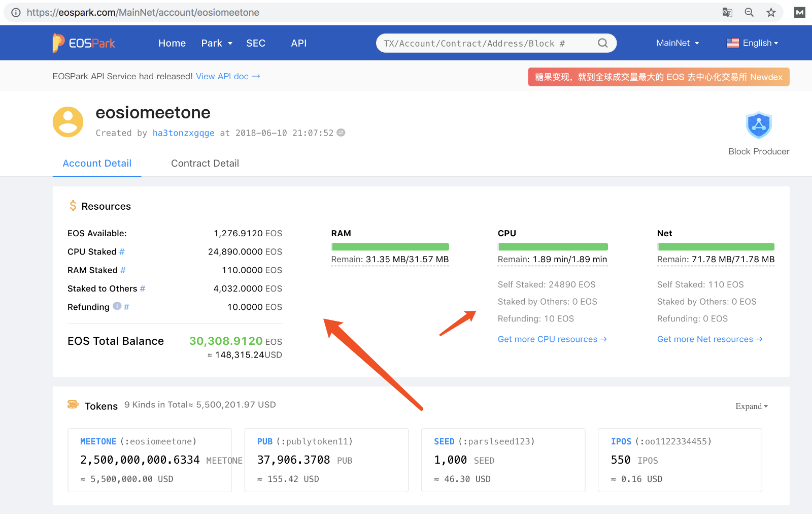Click the 1,000 SEED balance

pyautogui.click(x=464, y=460)
